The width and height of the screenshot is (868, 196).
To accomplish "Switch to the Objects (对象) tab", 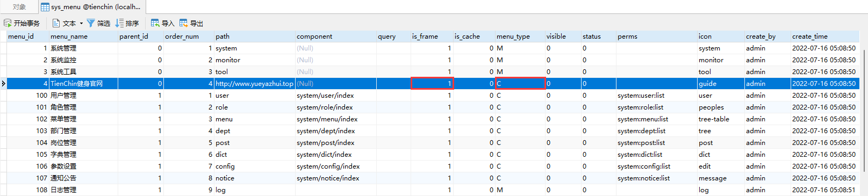I will click(19, 7).
